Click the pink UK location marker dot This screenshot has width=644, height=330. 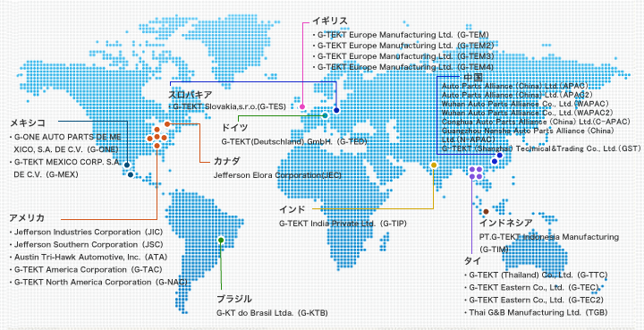pyautogui.click(x=302, y=106)
